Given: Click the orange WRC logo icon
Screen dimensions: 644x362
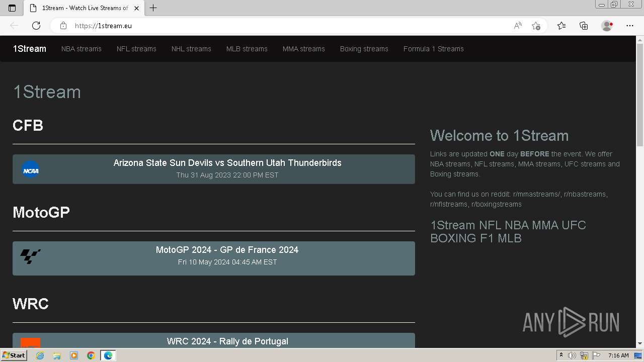Looking at the screenshot, I should click(31, 342).
